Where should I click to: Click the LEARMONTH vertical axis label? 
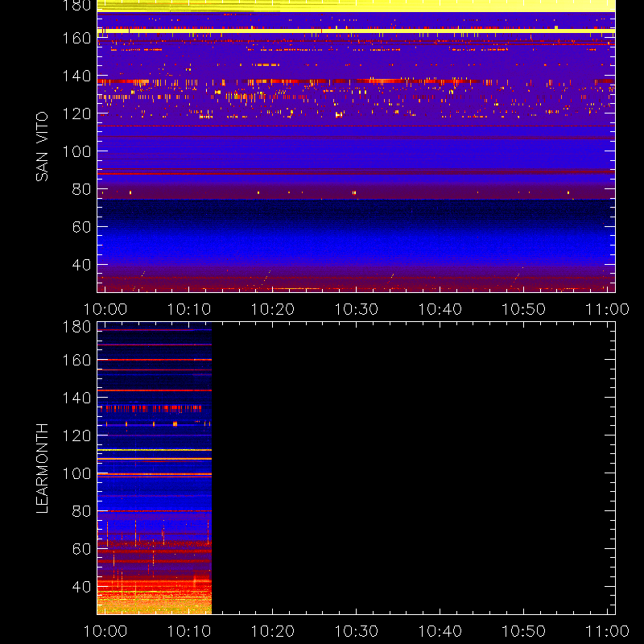(x=42, y=469)
